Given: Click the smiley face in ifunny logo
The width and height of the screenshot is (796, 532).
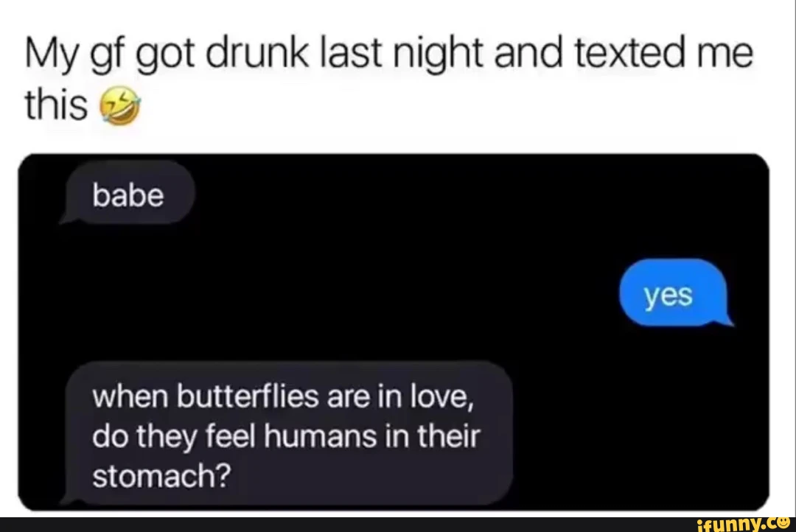Looking at the screenshot, I should click(783, 523).
